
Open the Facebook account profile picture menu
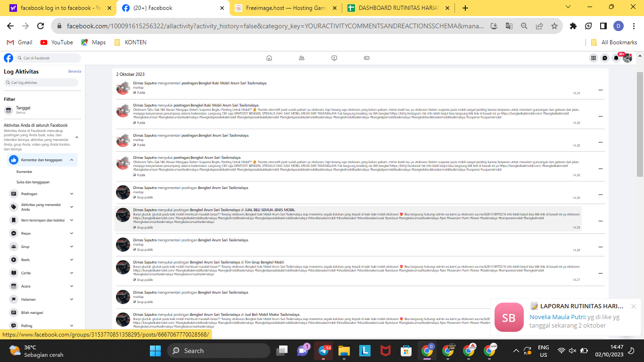[x=627, y=58]
